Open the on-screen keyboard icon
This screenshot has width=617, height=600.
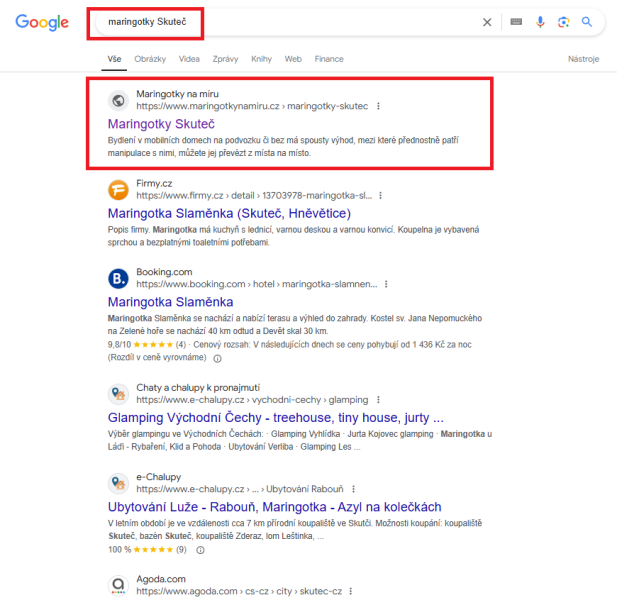(x=516, y=22)
